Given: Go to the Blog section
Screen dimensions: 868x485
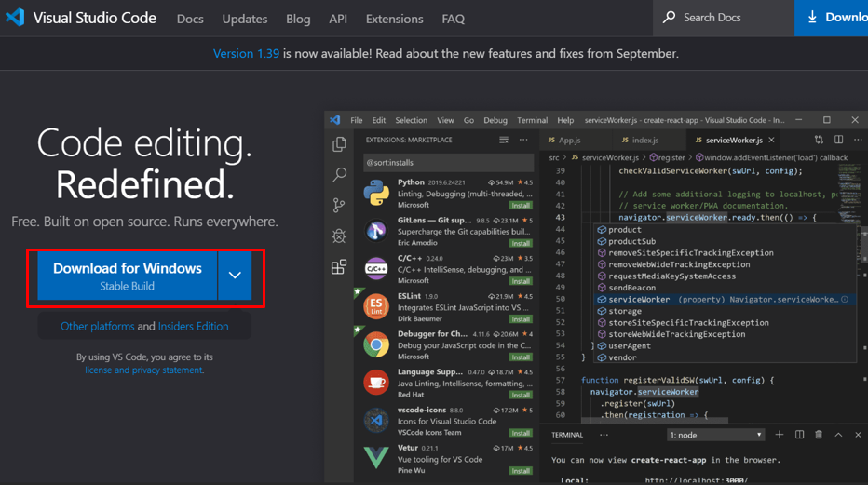Looking at the screenshot, I should (x=298, y=19).
